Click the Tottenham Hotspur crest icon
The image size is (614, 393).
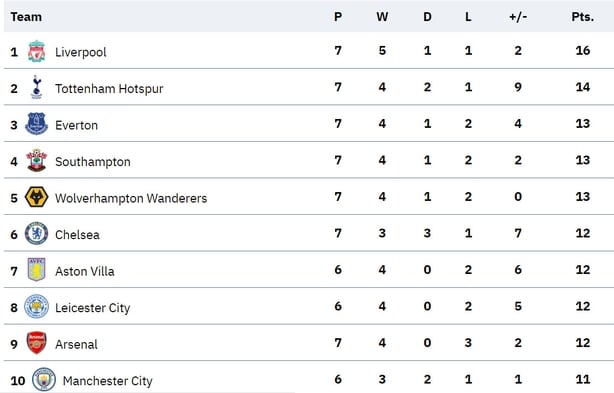[36, 87]
